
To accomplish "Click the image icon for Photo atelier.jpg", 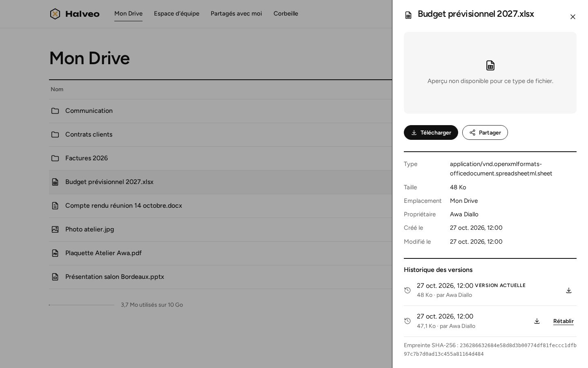I will point(55,229).
